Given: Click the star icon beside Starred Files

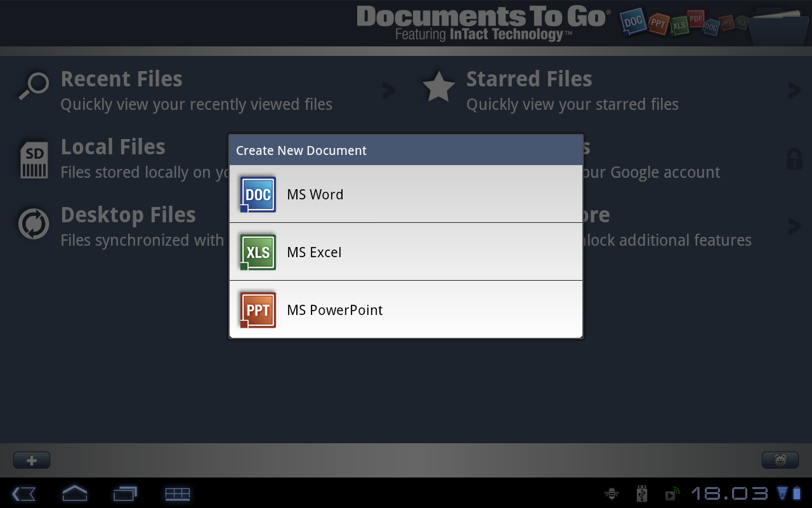Looking at the screenshot, I should (439, 87).
